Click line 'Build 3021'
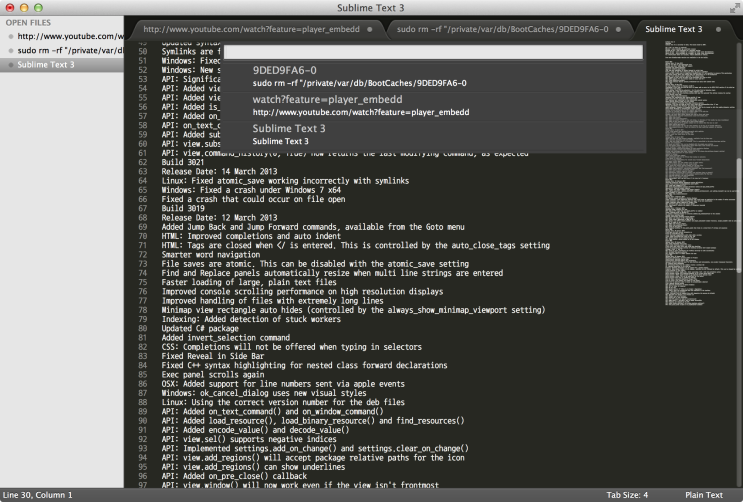 [x=183, y=162]
